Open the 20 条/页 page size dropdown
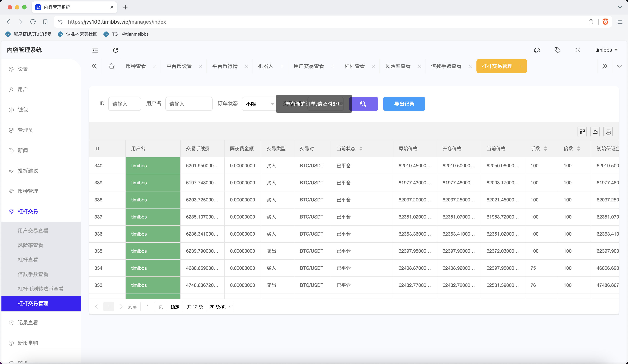Image resolution: width=628 pixels, height=364 pixels. coord(220,306)
